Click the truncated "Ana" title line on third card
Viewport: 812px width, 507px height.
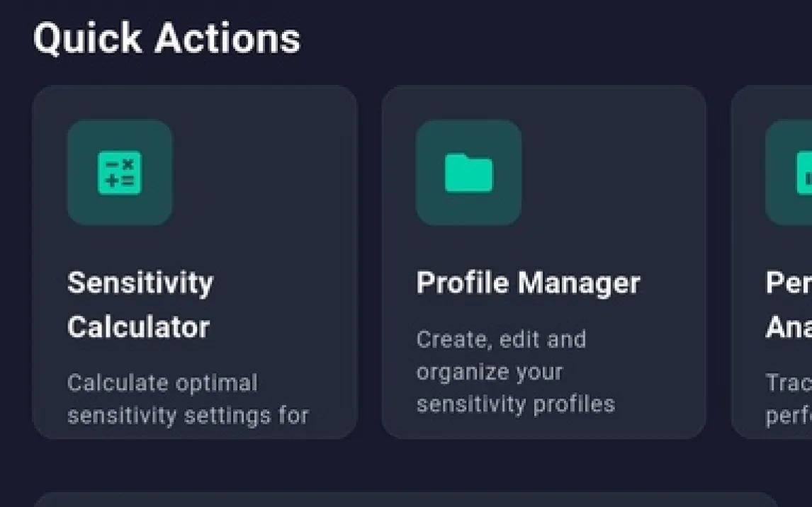789,327
